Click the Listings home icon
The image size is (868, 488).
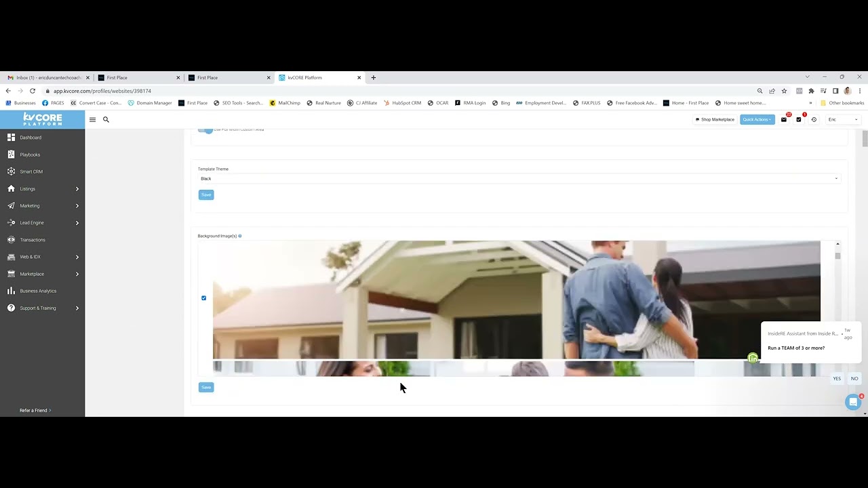coord(11,188)
